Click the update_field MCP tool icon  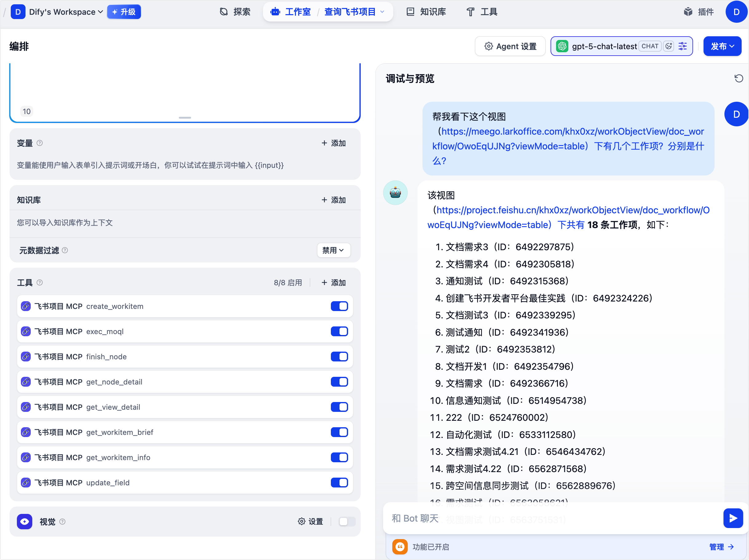tap(26, 483)
